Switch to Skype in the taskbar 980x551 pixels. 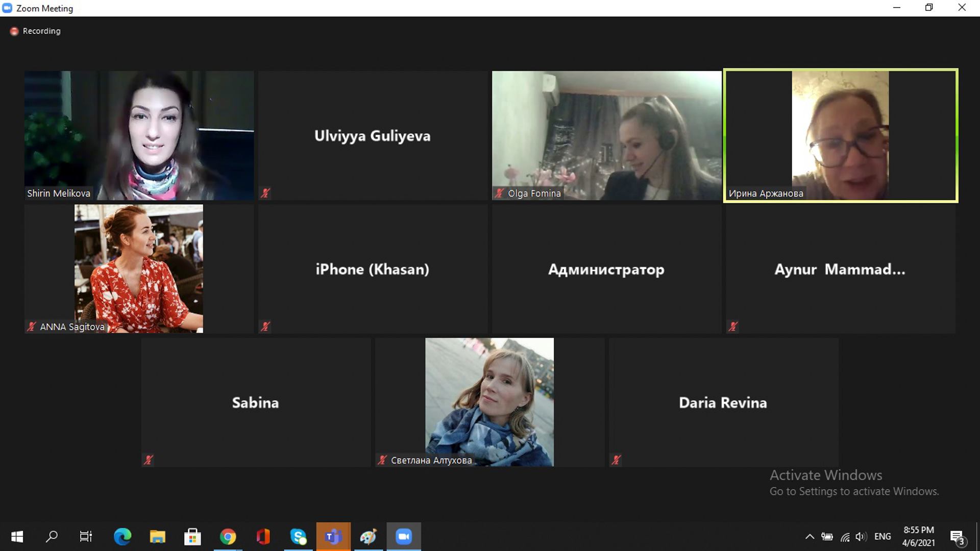[x=298, y=537]
